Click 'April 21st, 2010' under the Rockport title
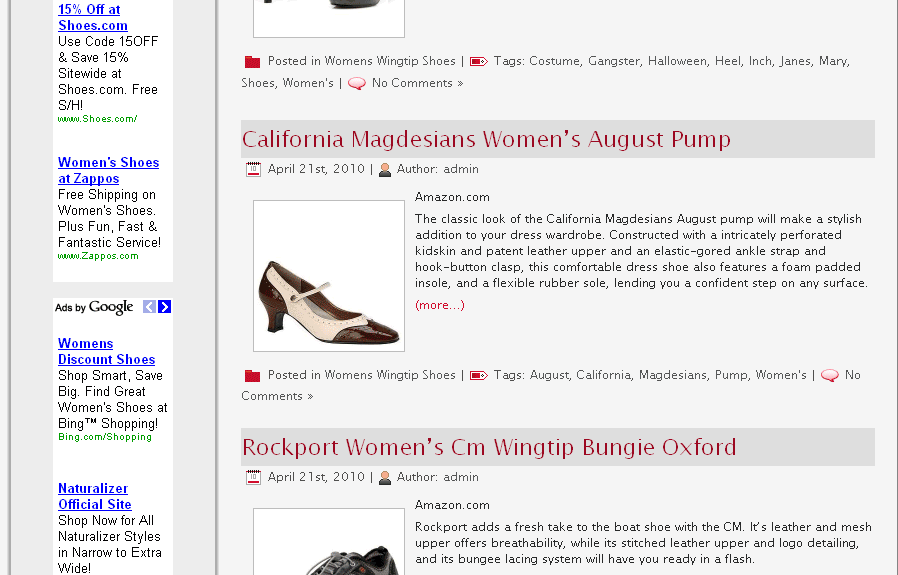The image size is (898, 575). coord(316,477)
